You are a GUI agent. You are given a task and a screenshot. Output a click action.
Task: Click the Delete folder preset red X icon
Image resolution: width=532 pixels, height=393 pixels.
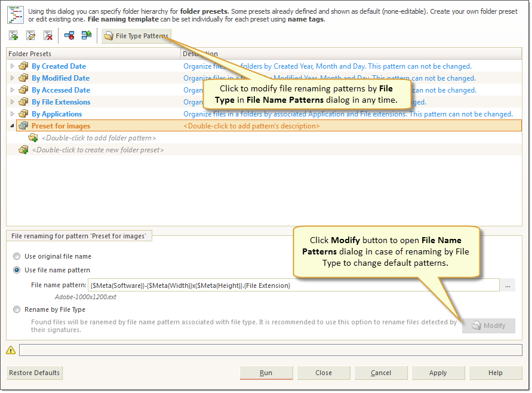(x=48, y=35)
